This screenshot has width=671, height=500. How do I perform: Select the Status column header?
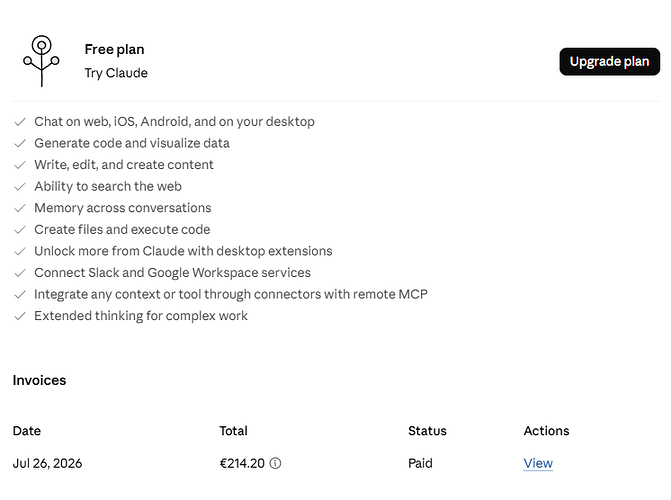tap(427, 431)
